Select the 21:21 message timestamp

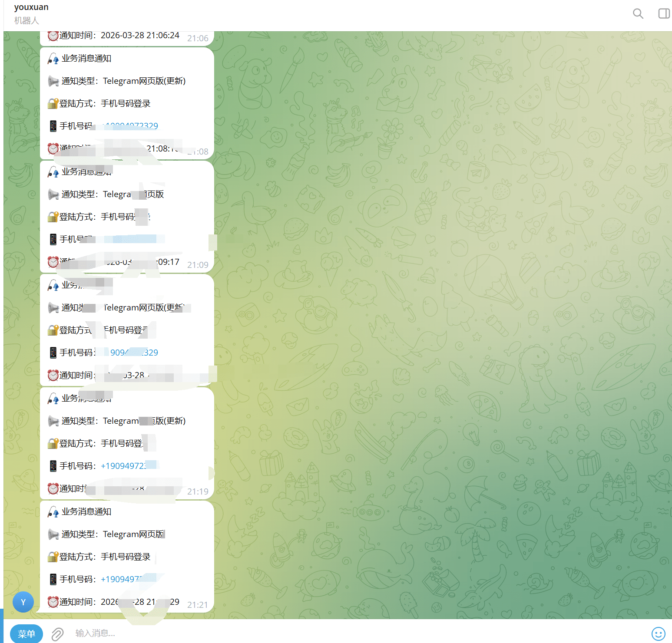198,605
